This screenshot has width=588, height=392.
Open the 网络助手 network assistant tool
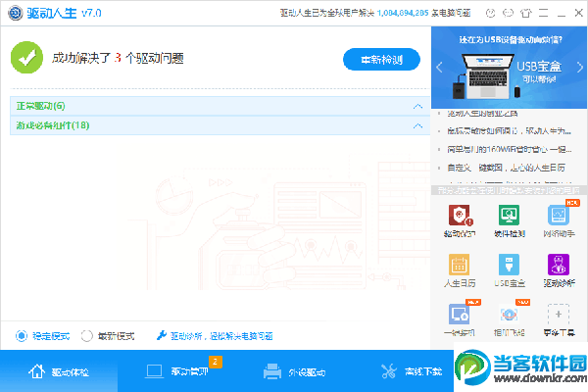(x=559, y=220)
